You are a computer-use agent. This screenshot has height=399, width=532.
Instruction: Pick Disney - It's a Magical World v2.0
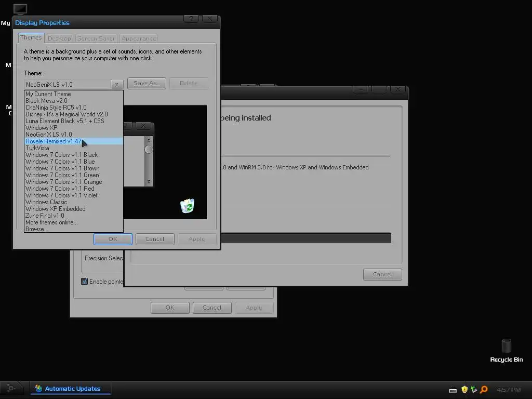(74, 114)
